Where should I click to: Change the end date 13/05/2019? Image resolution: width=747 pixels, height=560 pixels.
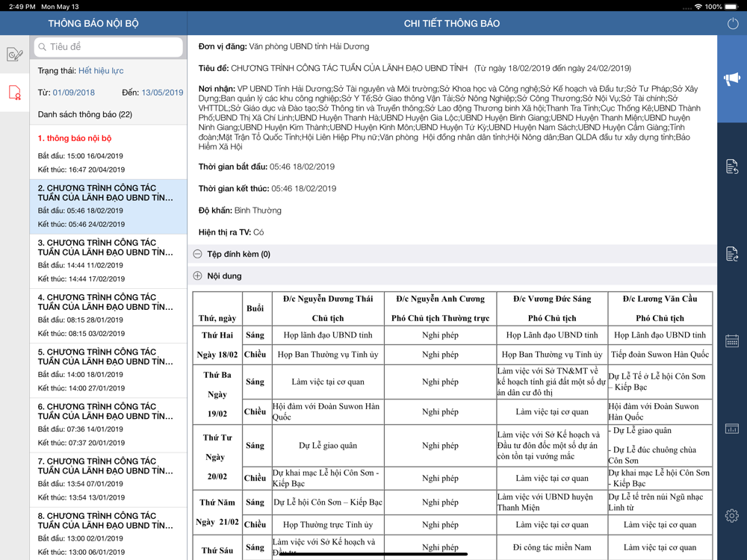click(162, 93)
